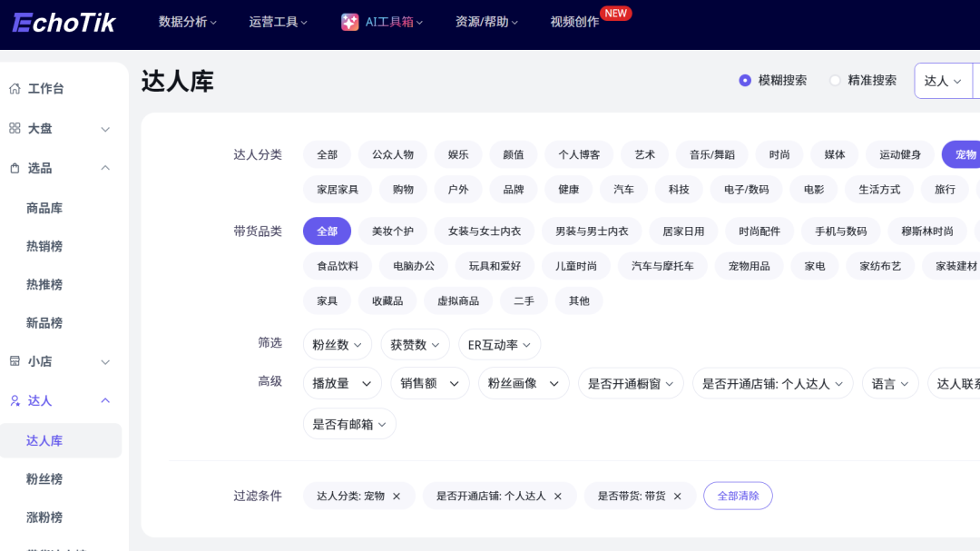The height and width of the screenshot is (551, 980).
Task: Collapse the 选品 sidebar section
Action: pyautogui.click(x=105, y=168)
